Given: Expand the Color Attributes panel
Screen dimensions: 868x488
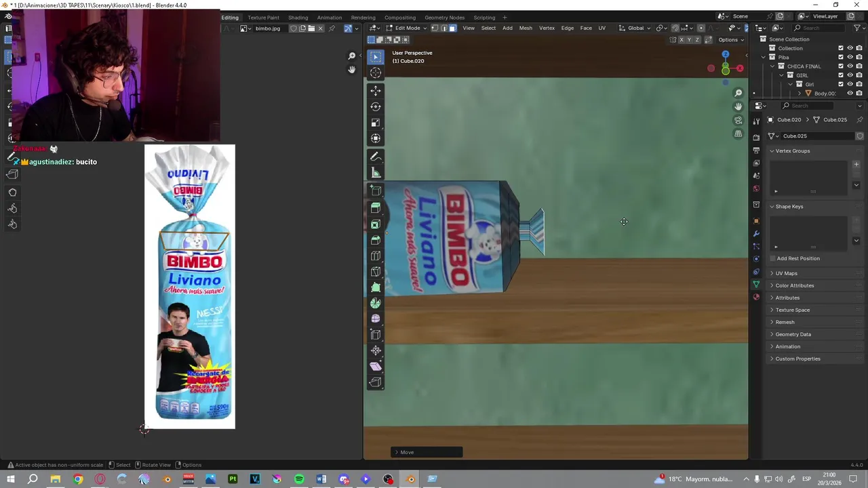Looking at the screenshot, I should (x=795, y=285).
